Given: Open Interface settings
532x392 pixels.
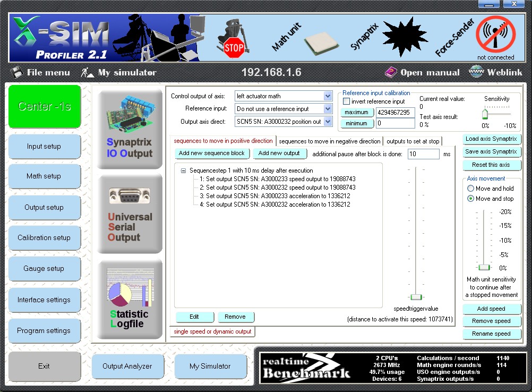Looking at the screenshot, I should pos(44,300).
